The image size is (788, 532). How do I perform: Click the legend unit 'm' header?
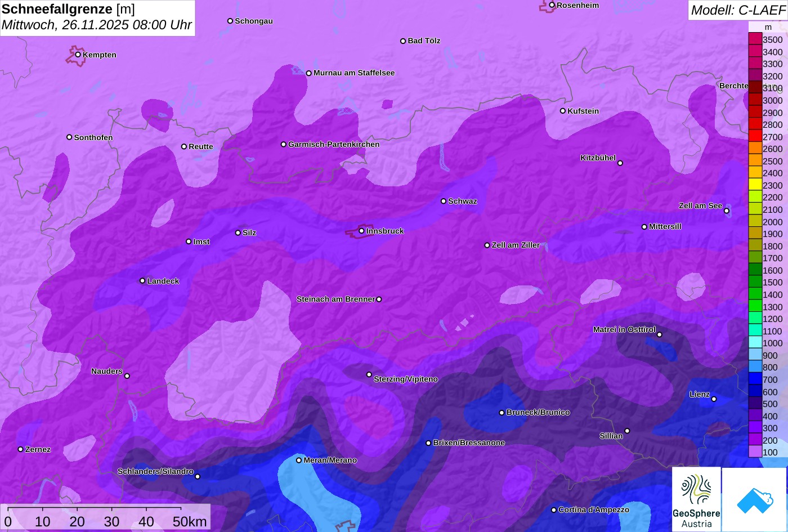[768, 27]
